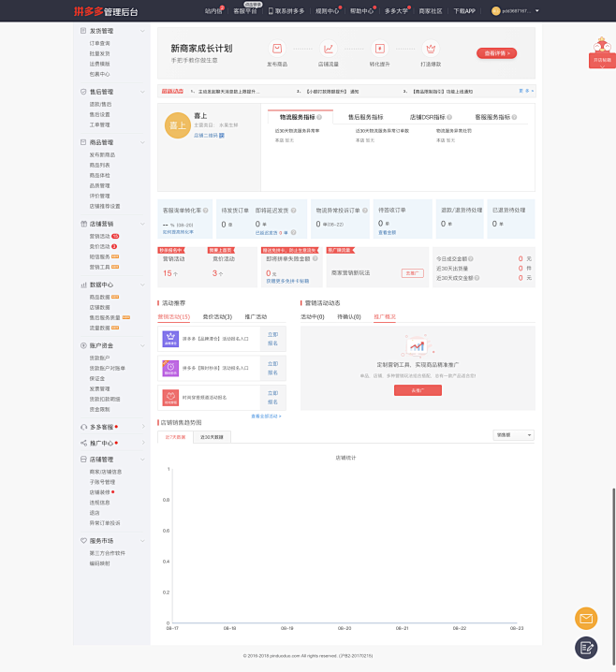Collapse the 商品管理 sidebar section
The image size is (616, 672).
click(142, 142)
